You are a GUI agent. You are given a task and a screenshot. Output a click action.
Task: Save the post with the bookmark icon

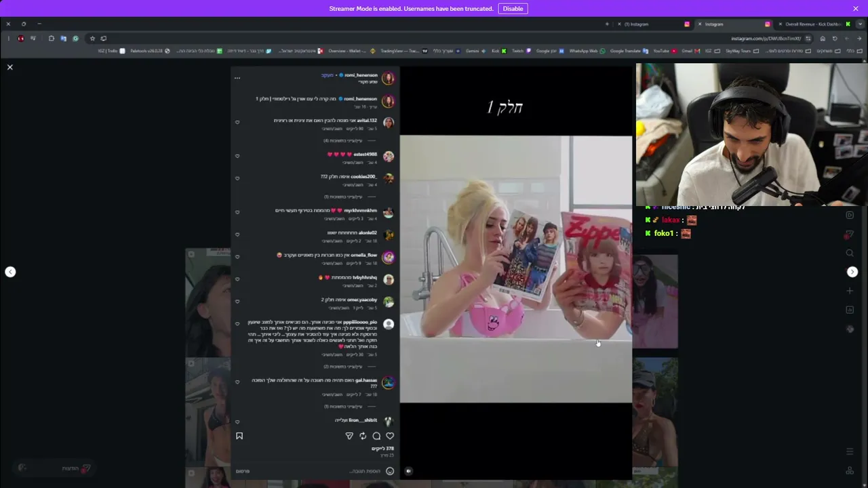point(239,436)
